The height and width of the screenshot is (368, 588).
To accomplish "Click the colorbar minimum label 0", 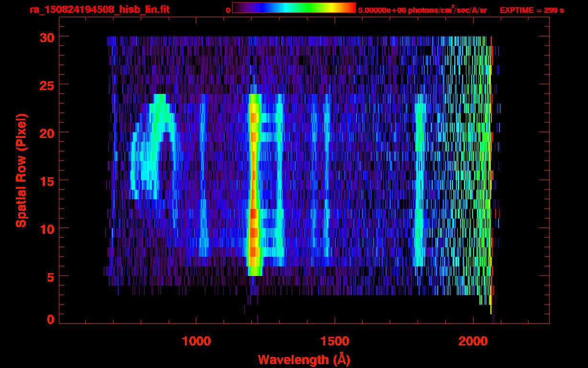I will click(228, 10).
